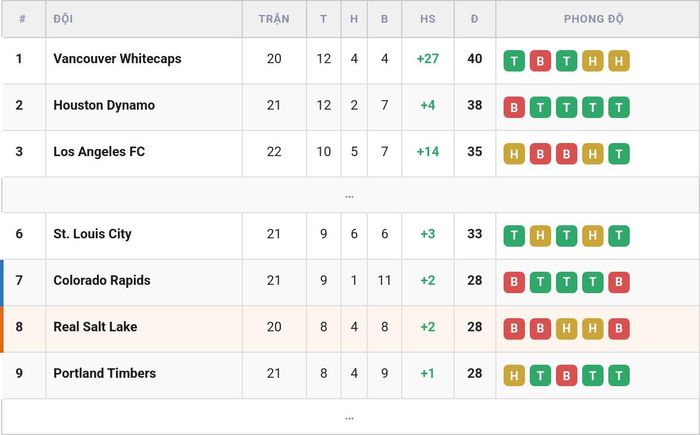The image size is (700, 435).
Task: Open Colorado Rapids team link
Action: (102, 280)
